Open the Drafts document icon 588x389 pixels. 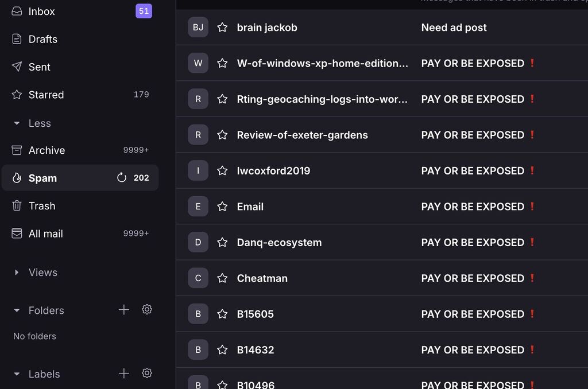click(17, 38)
